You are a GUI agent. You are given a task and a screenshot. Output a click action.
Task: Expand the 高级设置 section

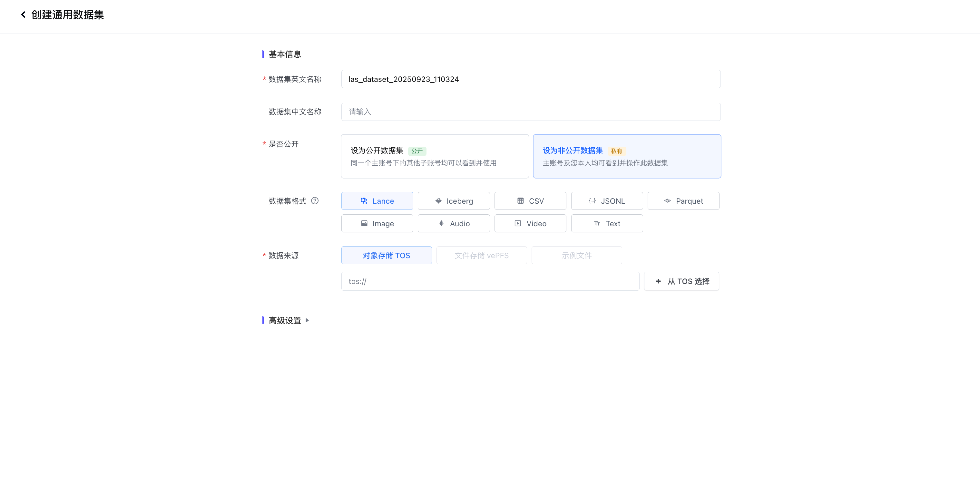286,320
